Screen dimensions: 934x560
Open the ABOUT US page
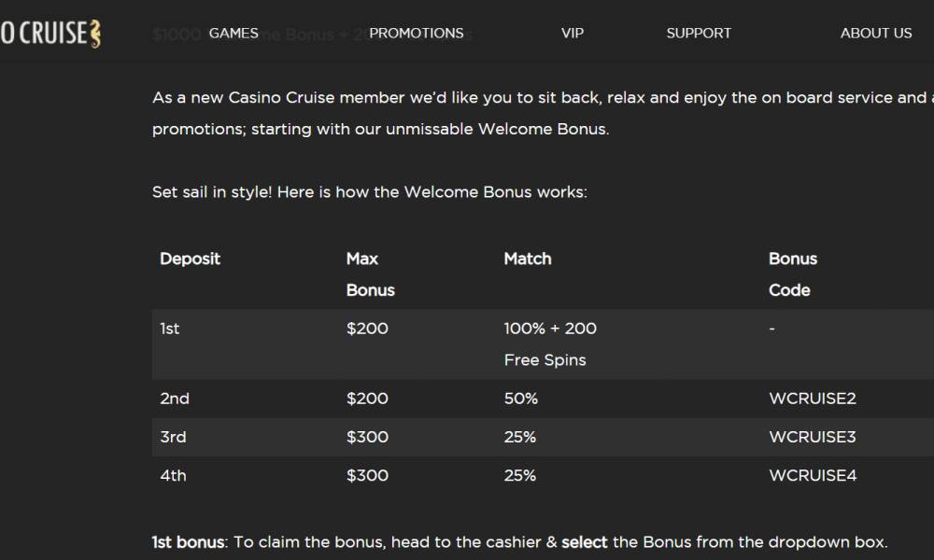pyautogui.click(x=875, y=33)
